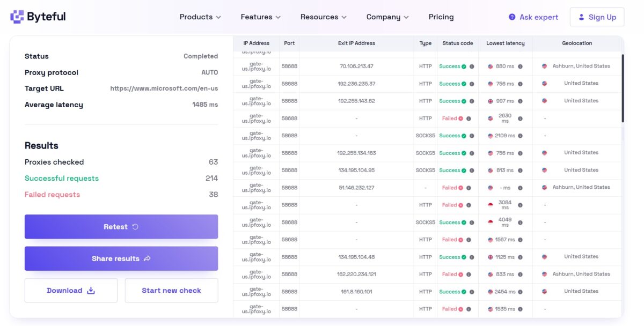
Task: Click Start new check button
Action: [x=172, y=291]
